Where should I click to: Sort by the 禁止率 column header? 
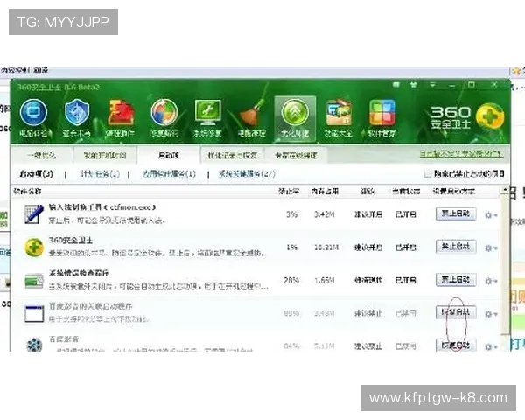tap(289, 192)
